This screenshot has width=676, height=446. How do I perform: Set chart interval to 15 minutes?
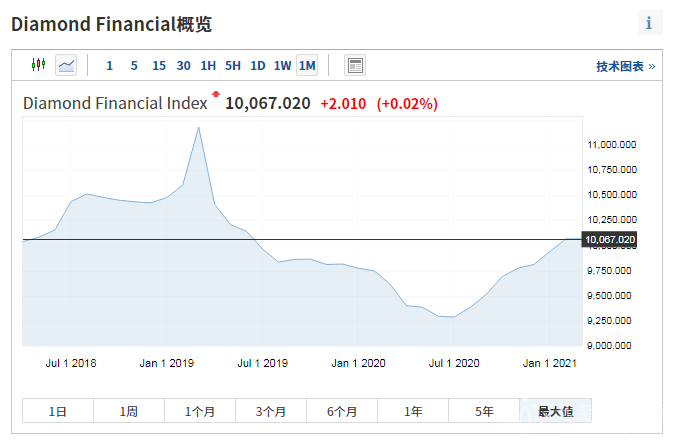tap(159, 66)
